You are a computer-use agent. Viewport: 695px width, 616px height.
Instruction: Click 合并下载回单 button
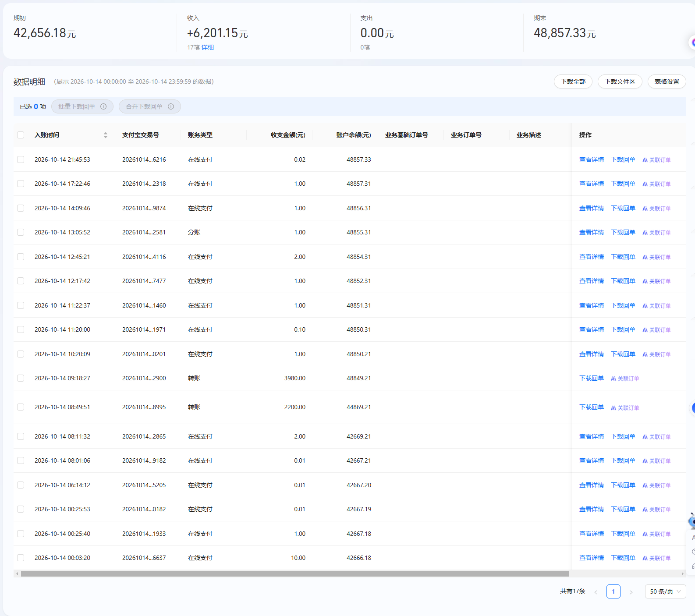(x=150, y=106)
